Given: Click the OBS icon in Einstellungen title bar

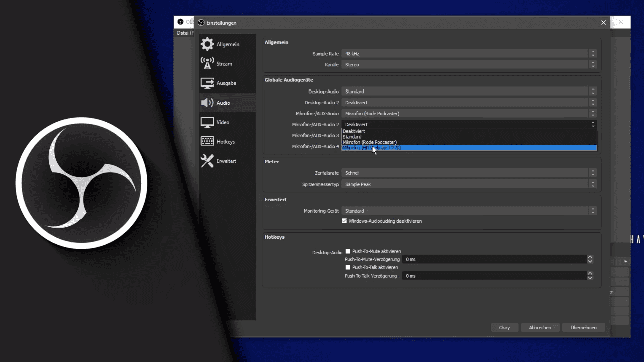Looking at the screenshot, I should [x=201, y=23].
